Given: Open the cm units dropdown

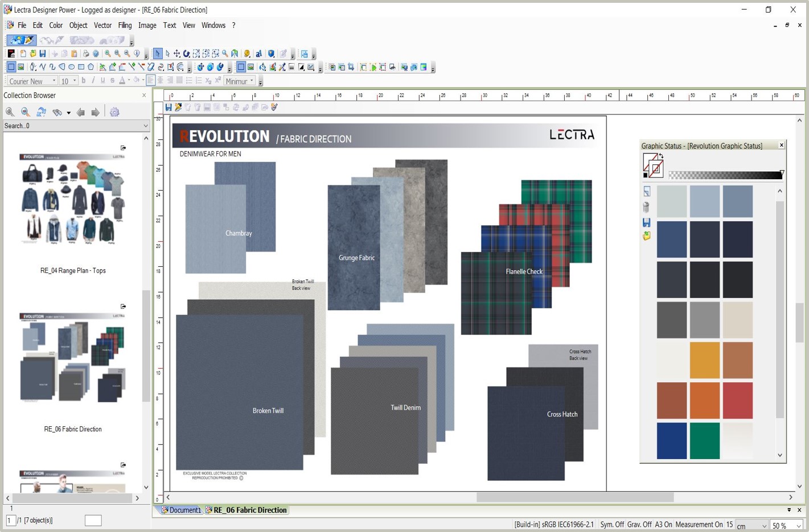Looking at the screenshot, I should click(x=764, y=526).
